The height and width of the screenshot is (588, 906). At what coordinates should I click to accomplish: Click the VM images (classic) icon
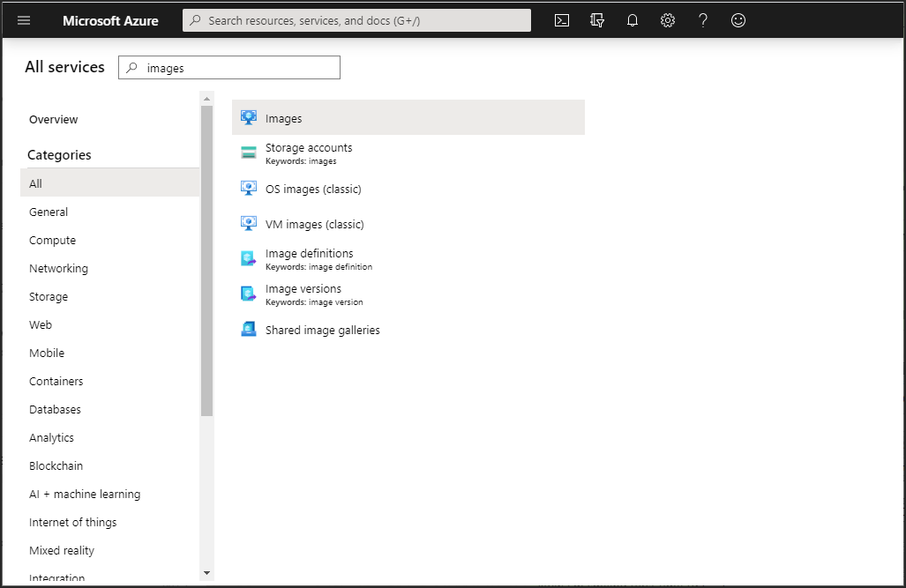pyautogui.click(x=249, y=224)
